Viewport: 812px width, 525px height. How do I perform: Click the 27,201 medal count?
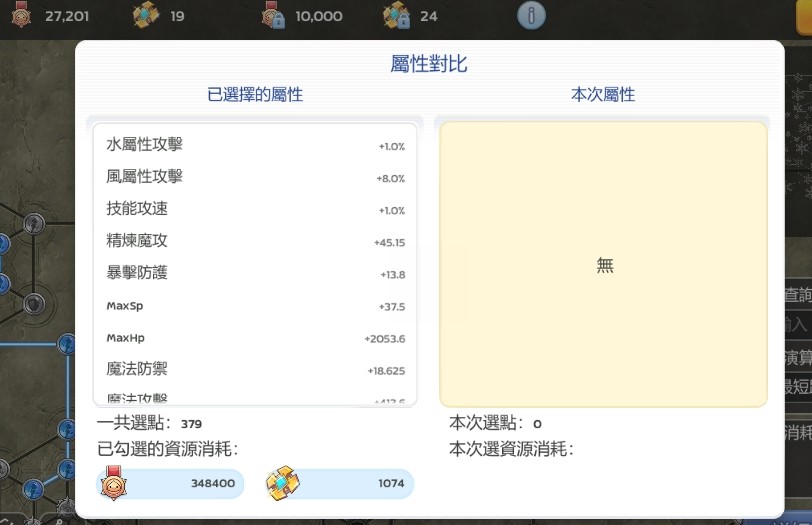click(x=67, y=16)
